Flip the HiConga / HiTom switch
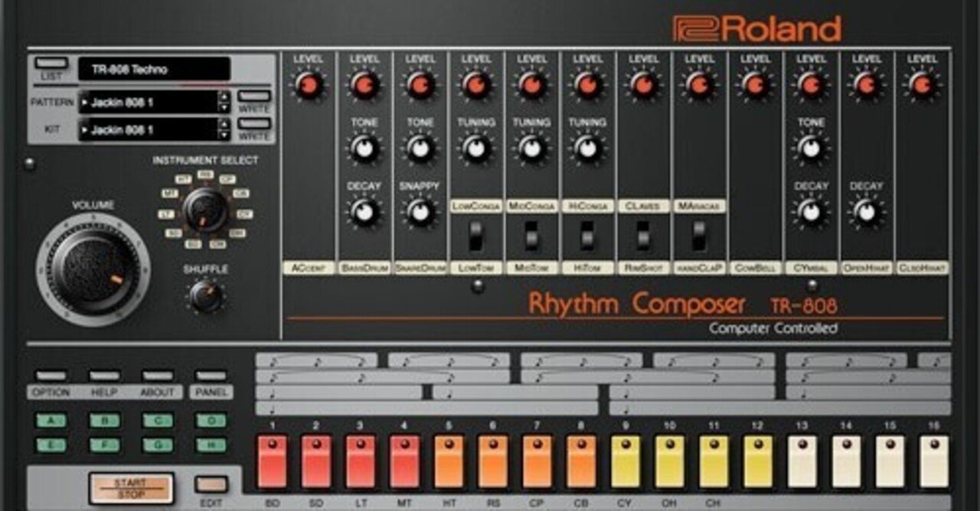Viewport: 980px width, 511px height. [x=587, y=236]
